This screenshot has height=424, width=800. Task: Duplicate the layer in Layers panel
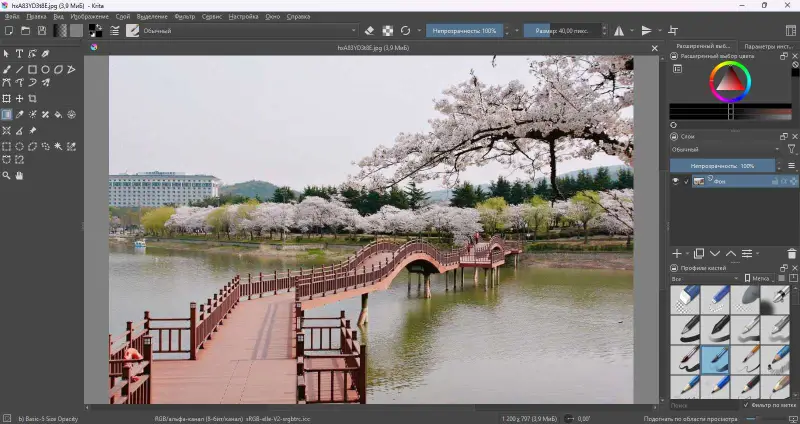[699, 254]
